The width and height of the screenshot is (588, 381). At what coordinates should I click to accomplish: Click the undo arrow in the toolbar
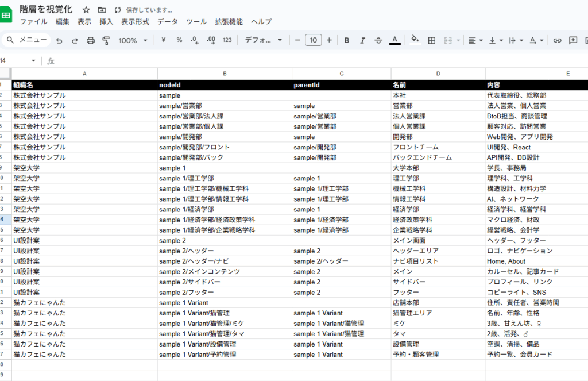[x=60, y=40]
